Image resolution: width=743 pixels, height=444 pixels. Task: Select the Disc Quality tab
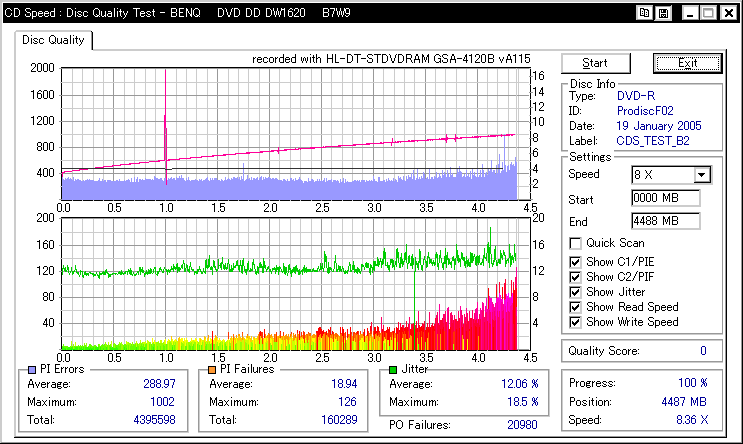[54, 41]
